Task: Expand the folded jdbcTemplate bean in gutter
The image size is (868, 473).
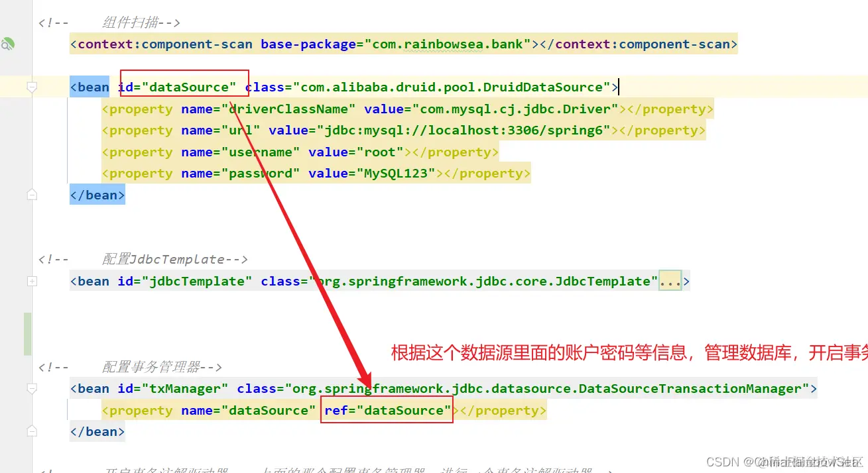Action: pyautogui.click(x=31, y=282)
